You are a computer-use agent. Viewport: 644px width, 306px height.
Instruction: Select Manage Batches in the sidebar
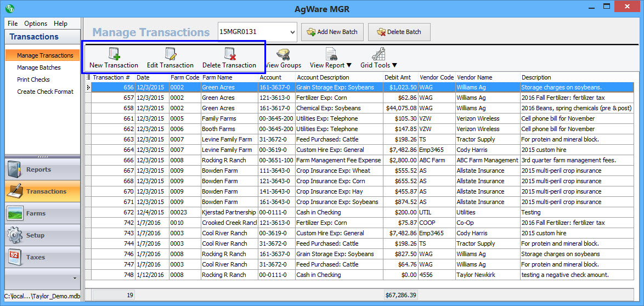pyautogui.click(x=39, y=67)
